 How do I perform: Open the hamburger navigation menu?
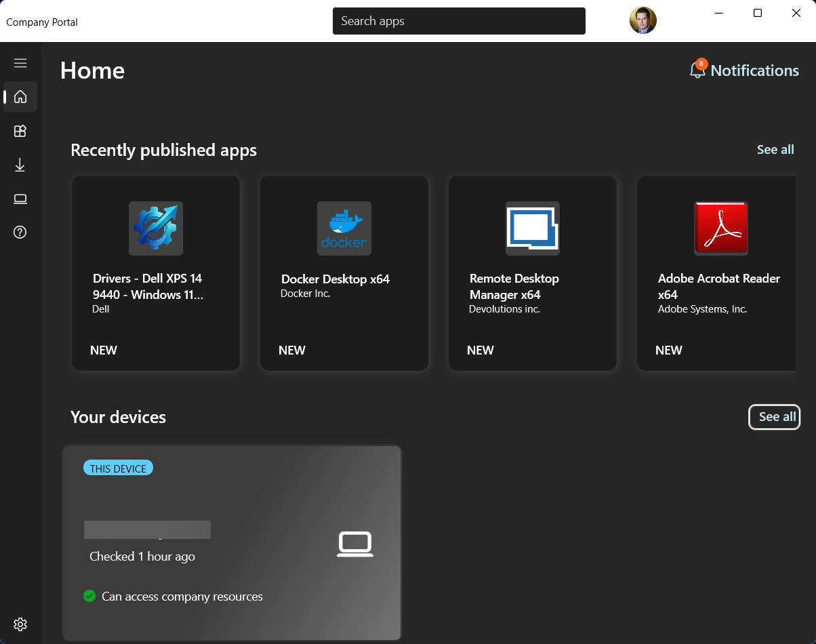20,63
